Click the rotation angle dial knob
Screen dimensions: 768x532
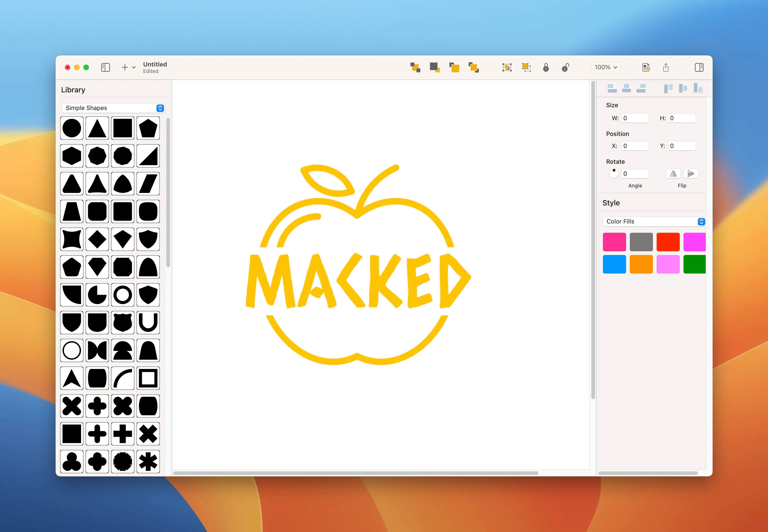coord(614,173)
